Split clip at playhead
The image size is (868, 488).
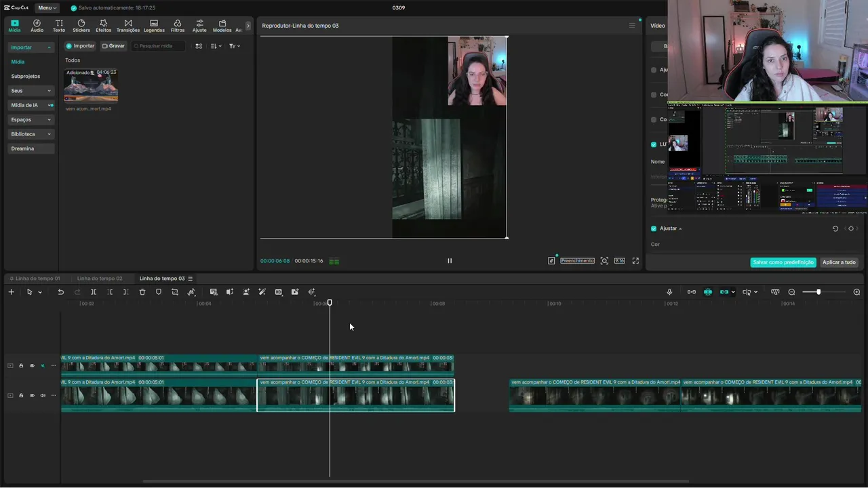click(94, 292)
